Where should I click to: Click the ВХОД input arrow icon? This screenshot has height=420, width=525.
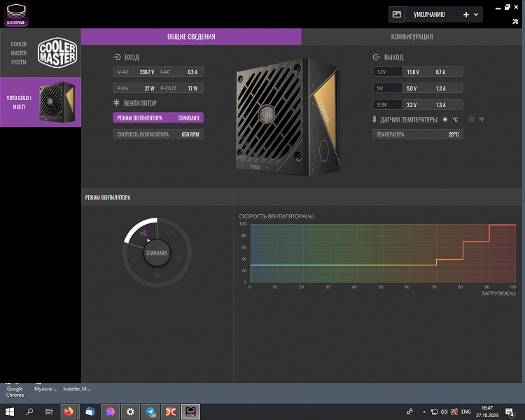(117, 57)
